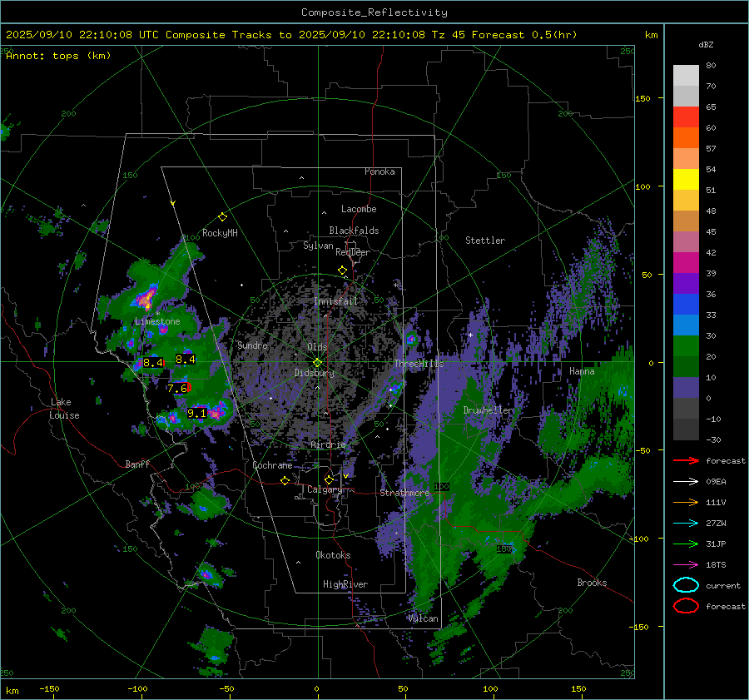
Task: Click the Airdrie city label
Action: click(x=328, y=444)
